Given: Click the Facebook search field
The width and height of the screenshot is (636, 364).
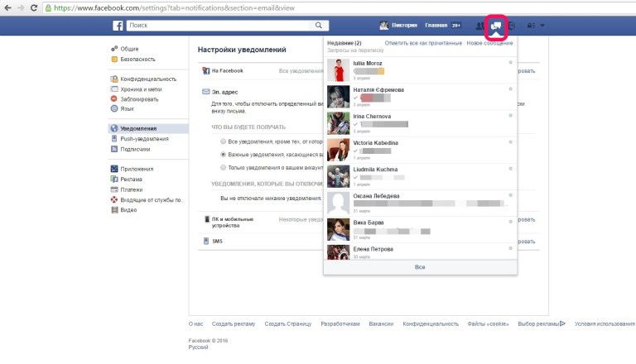Looking at the screenshot, I should point(219,25).
